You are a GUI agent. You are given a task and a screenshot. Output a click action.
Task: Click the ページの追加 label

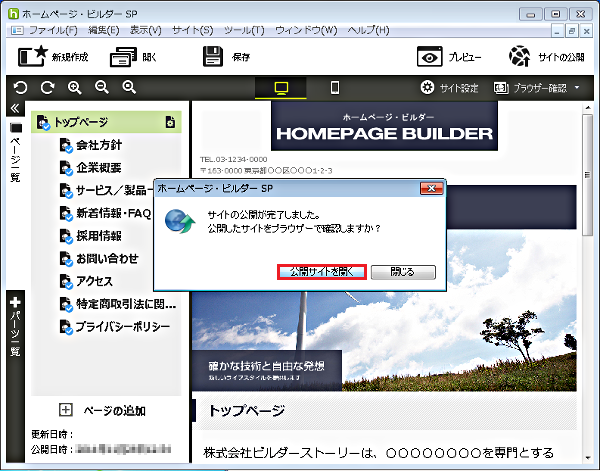tap(114, 411)
